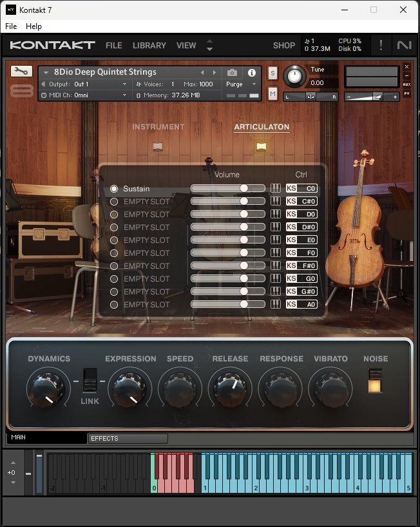The height and width of the screenshot is (527, 420).
Task: Open the instrument info icon
Action: (x=252, y=73)
